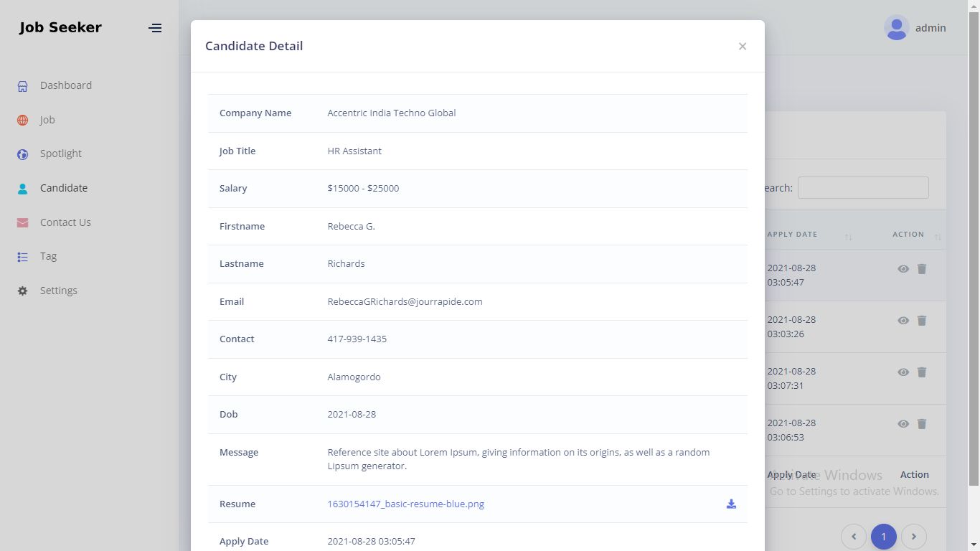View candidate applied at 03:05:47

pos(903,269)
